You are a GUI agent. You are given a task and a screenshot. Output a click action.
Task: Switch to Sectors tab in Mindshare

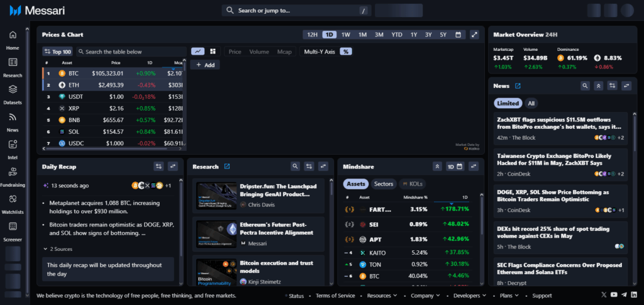click(x=383, y=184)
